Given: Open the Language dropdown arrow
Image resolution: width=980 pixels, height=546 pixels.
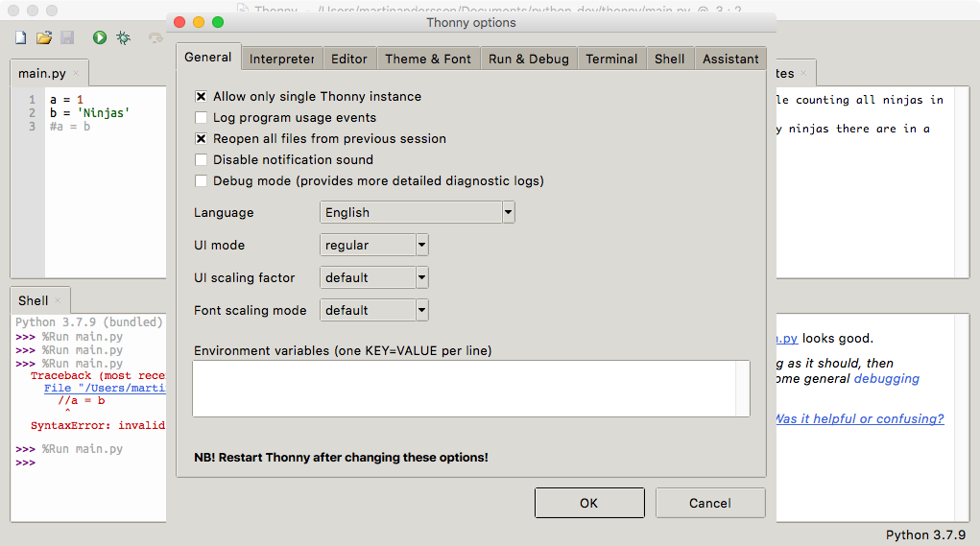Looking at the screenshot, I should 508,212.
